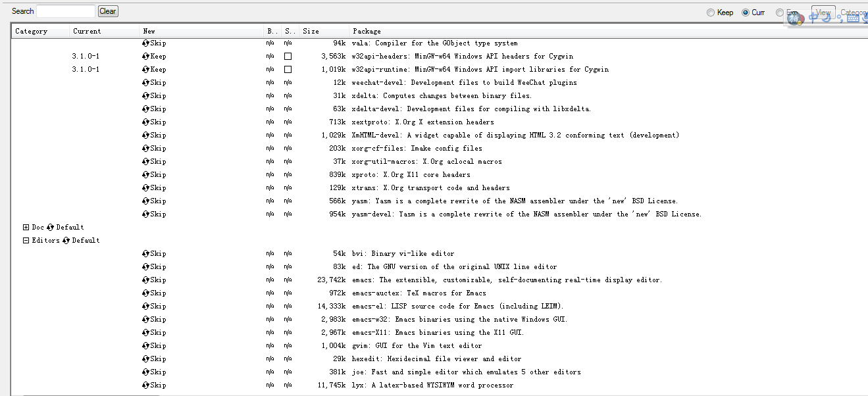Cycle the Skip icon for ed editor
Screen dimensions: 868x396
pyautogui.click(x=145, y=267)
